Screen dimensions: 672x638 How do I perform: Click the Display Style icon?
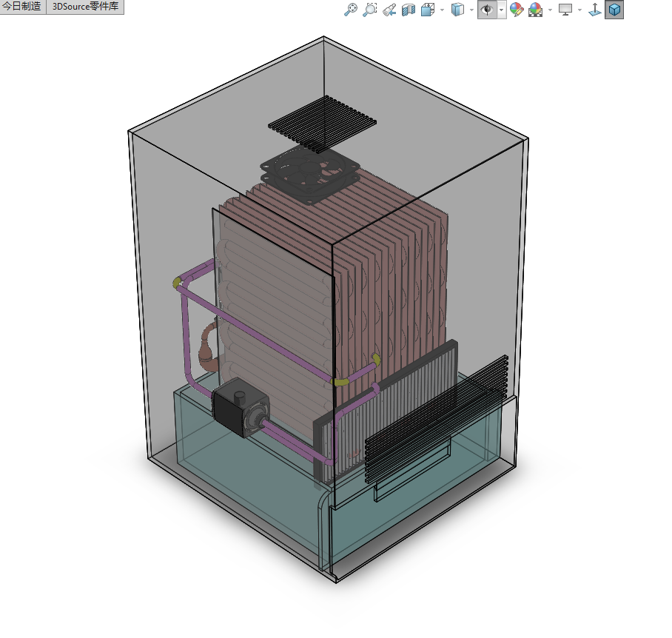pos(457,10)
